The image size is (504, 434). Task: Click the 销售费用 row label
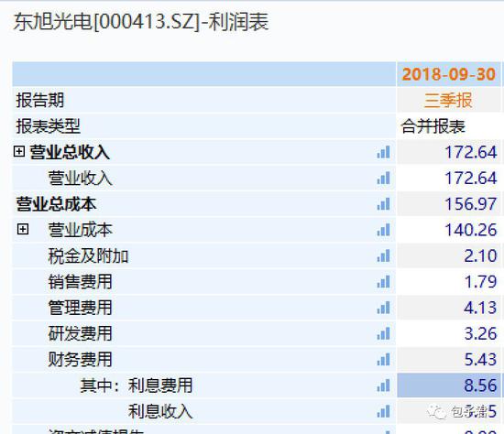pyautogui.click(x=81, y=282)
